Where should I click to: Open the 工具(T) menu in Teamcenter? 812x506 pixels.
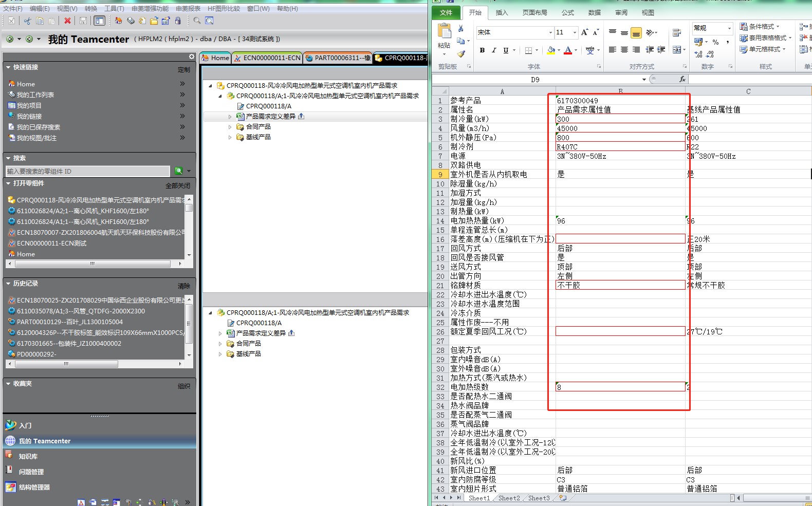pos(114,8)
